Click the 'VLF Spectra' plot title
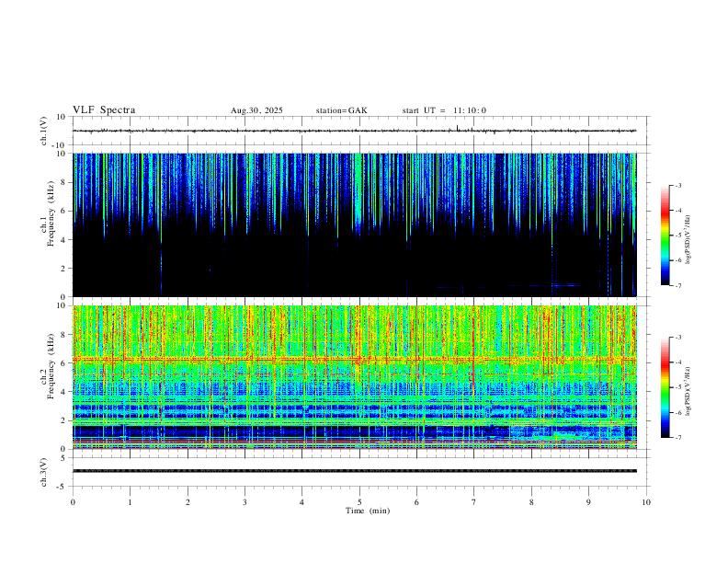728x563 pixels. pos(104,110)
